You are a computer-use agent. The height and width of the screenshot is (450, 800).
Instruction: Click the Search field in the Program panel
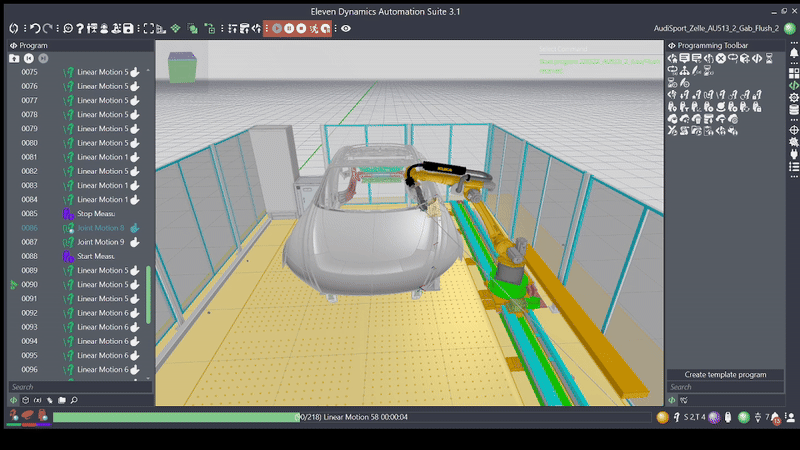(x=80, y=387)
